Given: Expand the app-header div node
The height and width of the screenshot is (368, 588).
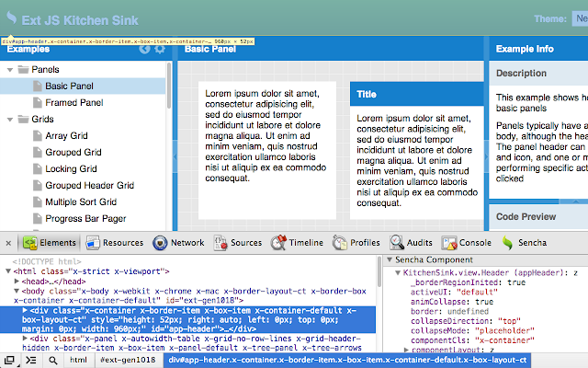Looking at the screenshot, I should point(25,310).
